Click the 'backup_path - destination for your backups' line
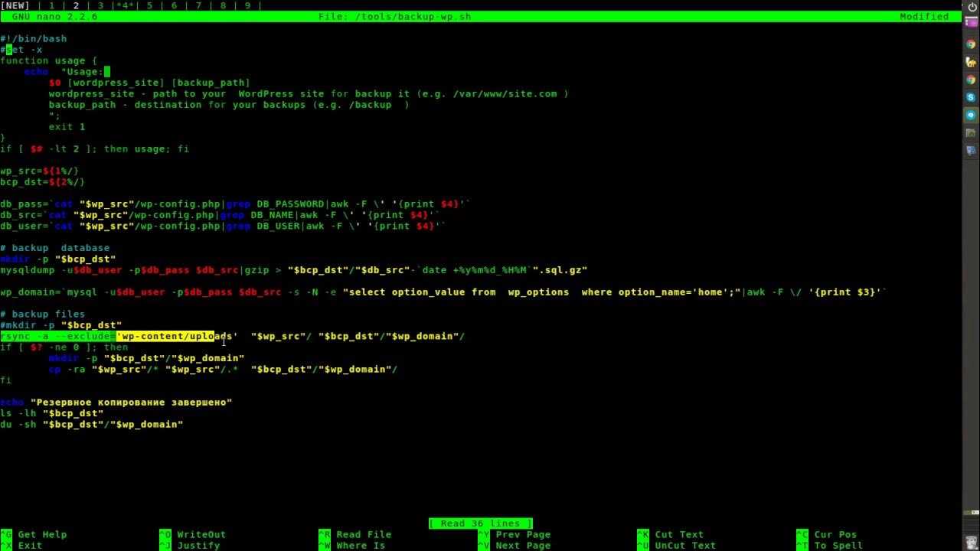This screenshot has height=551, width=980. tap(230, 105)
